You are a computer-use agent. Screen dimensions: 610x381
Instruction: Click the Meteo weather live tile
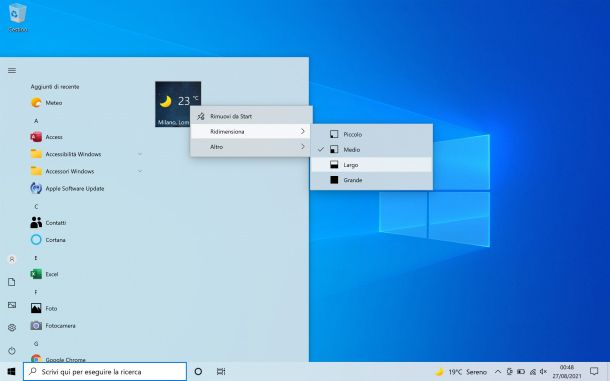click(178, 104)
